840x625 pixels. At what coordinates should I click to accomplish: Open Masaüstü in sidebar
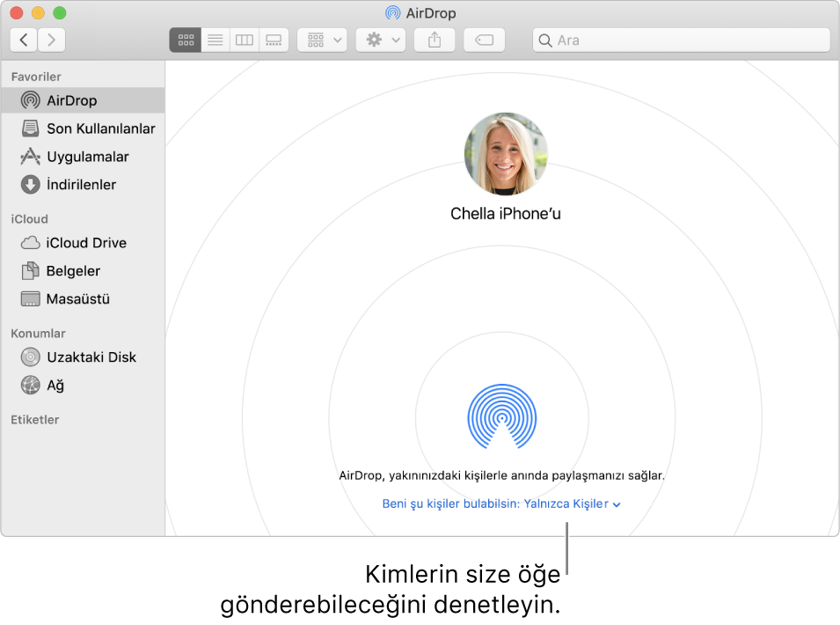point(83,298)
